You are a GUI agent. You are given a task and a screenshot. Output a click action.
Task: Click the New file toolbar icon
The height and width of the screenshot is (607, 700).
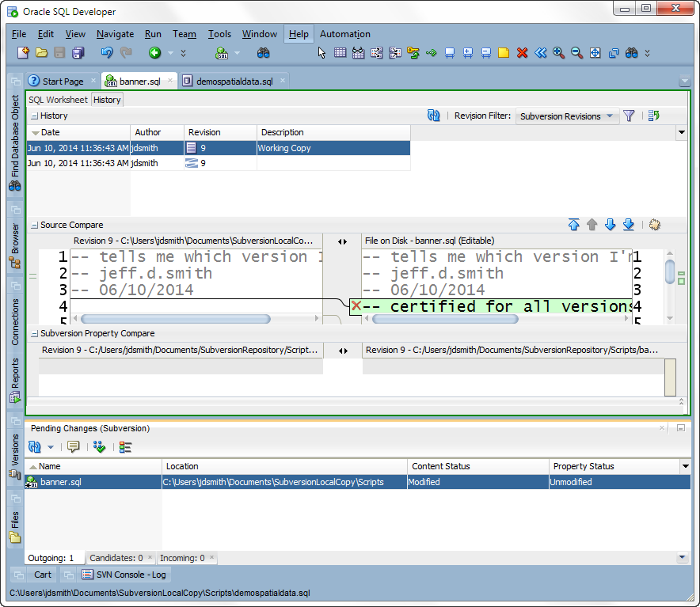tap(23, 53)
